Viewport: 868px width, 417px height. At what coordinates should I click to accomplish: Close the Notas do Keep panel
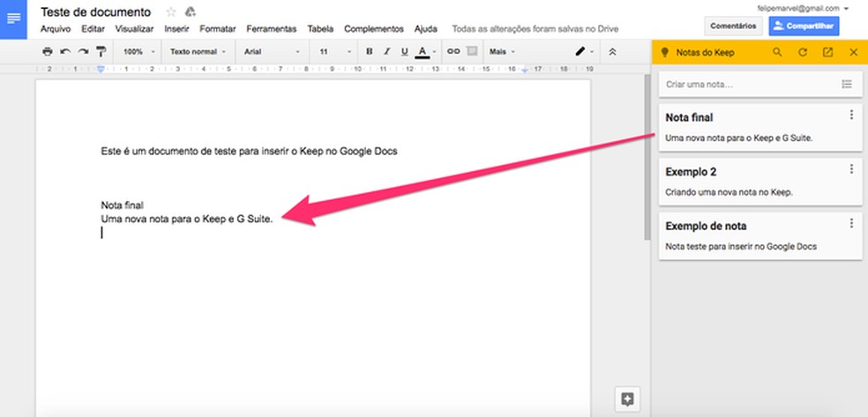click(853, 53)
